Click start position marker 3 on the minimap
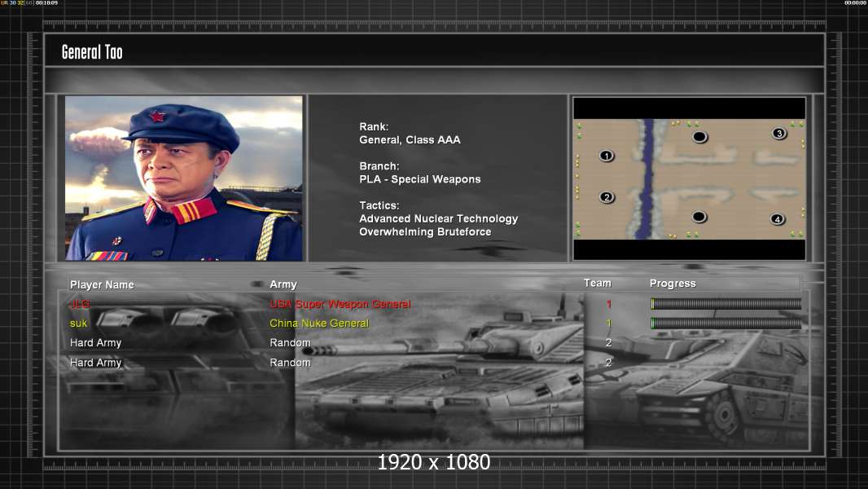This screenshot has height=489, width=868. click(x=779, y=134)
